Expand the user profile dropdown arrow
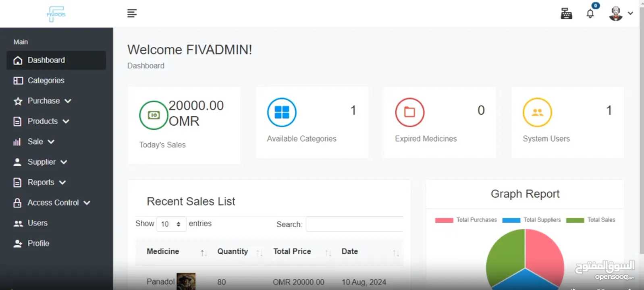Screen dimensions: 644x290 630,13
